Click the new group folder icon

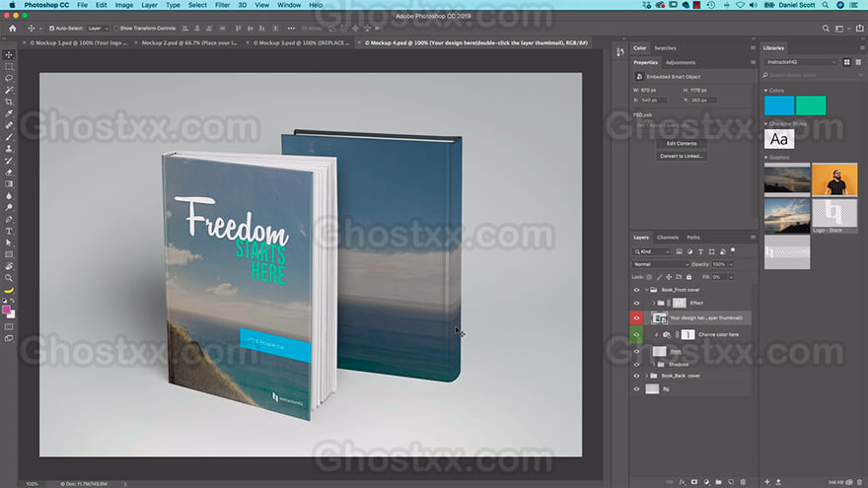coord(718,482)
